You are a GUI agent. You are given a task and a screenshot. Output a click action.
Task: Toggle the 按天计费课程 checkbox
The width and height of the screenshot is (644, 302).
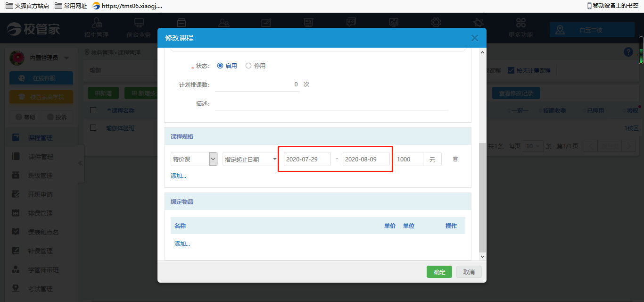(511, 70)
